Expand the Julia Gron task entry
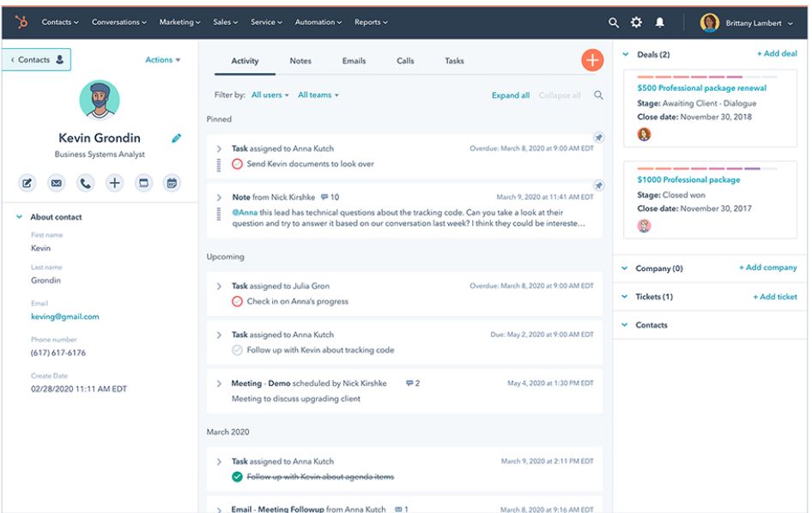 tap(219, 287)
